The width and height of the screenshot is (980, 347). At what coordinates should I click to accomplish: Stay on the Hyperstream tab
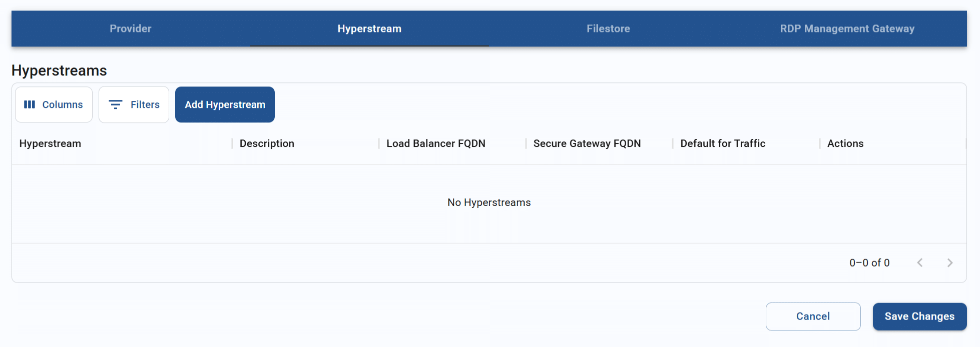point(370,28)
